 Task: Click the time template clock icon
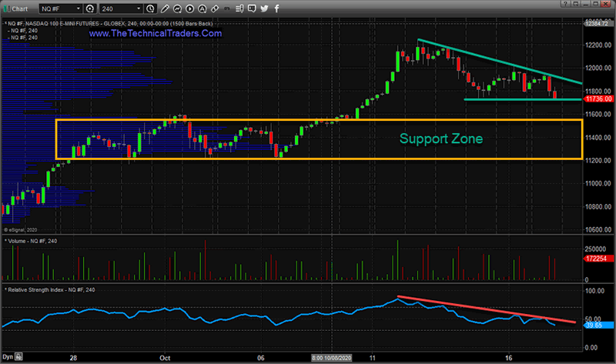[150, 8]
